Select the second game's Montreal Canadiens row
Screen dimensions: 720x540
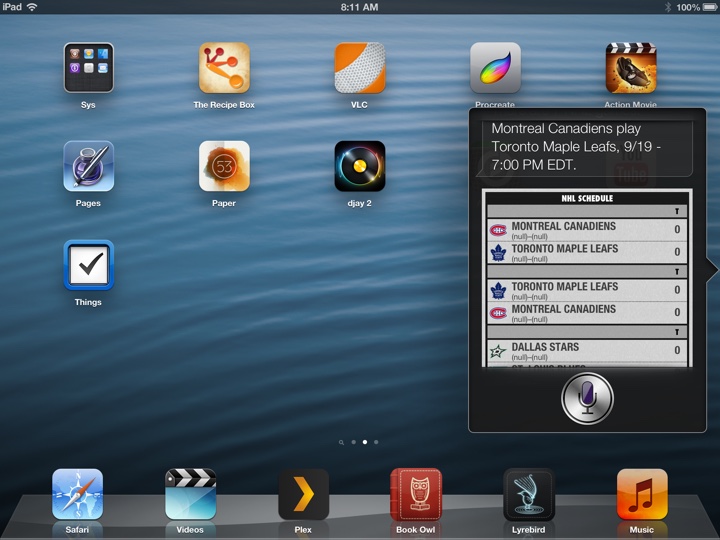(x=587, y=312)
